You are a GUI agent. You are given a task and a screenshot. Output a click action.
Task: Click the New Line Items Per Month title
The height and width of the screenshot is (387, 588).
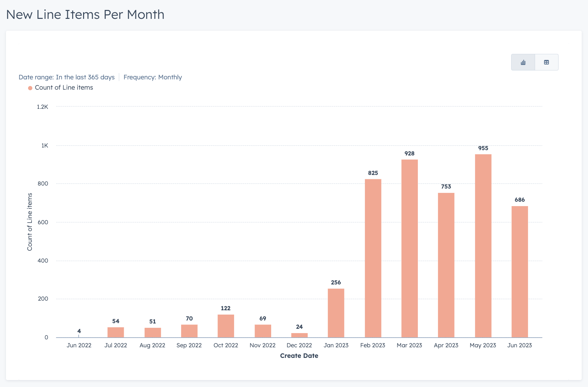[x=85, y=14]
